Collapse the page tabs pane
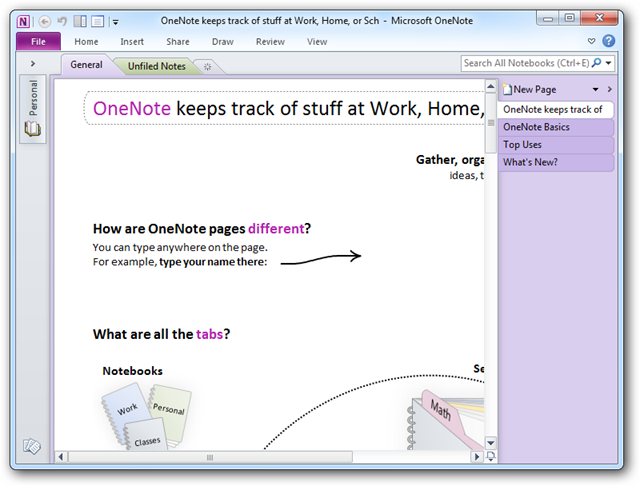 [x=609, y=89]
